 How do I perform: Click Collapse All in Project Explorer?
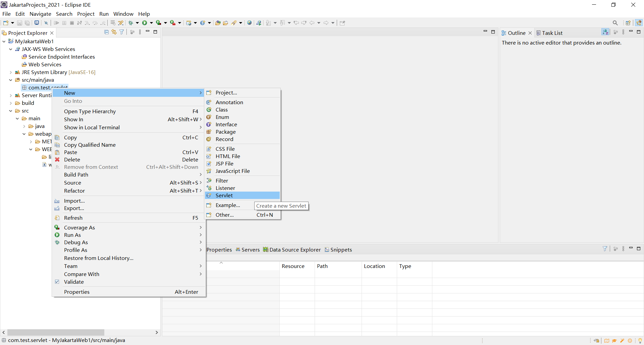click(x=107, y=32)
